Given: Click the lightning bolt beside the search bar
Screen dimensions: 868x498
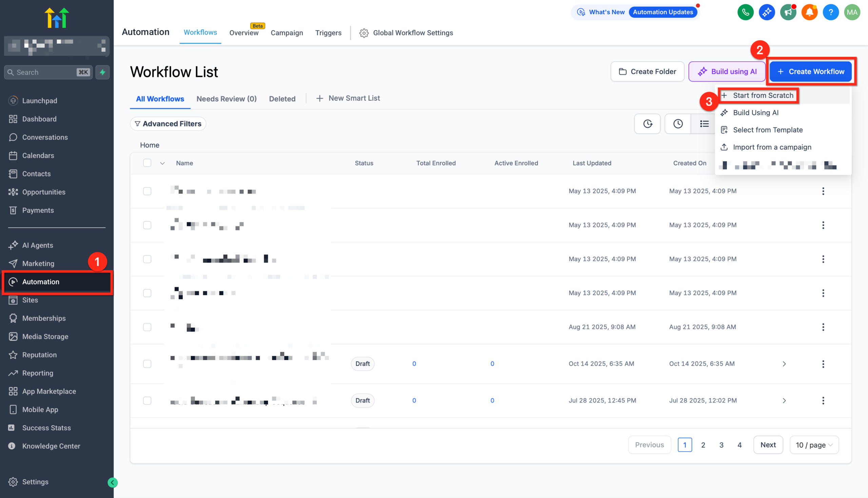Looking at the screenshot, I should pos(102,72).
